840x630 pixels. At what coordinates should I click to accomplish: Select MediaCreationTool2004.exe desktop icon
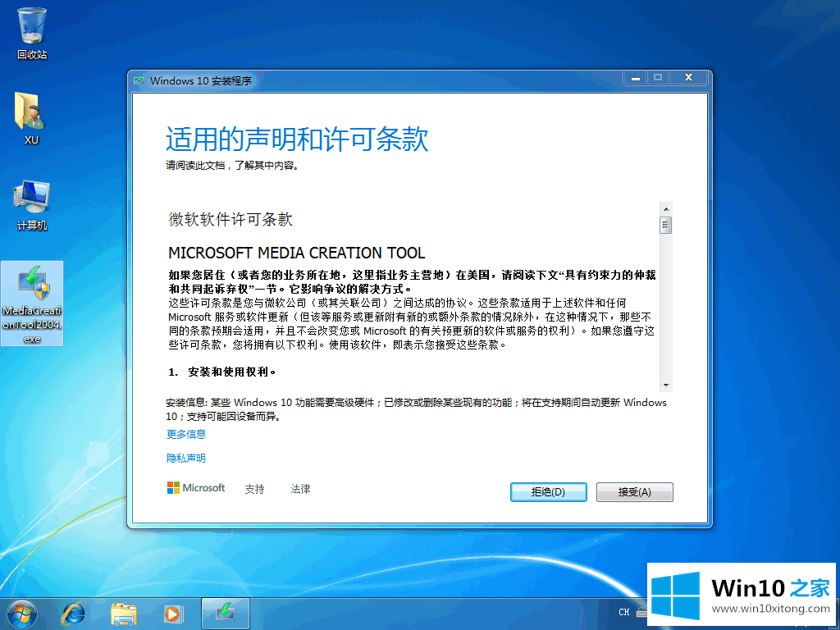[x=32, y=304]
